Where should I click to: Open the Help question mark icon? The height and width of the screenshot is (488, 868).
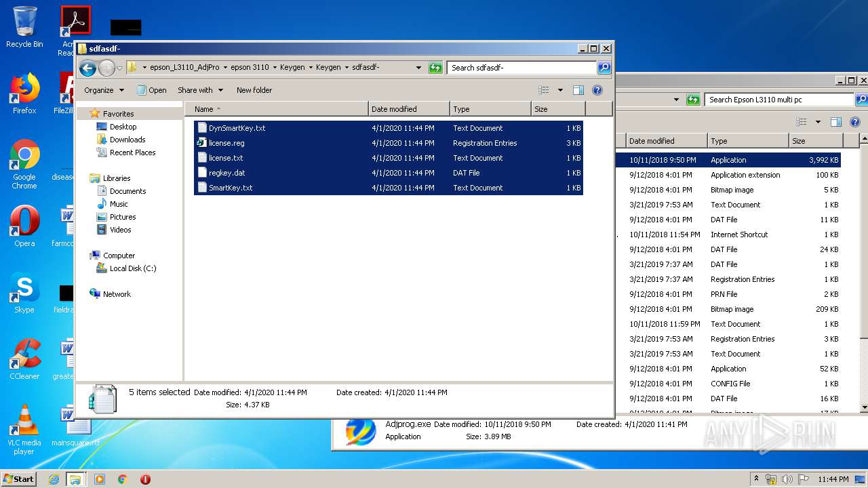(x=597, y=90)
